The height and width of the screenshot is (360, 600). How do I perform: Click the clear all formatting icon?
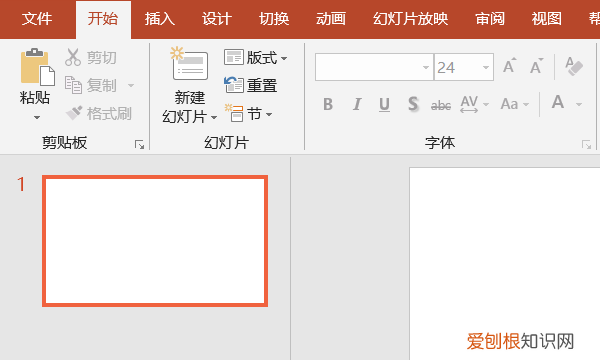coord(574,66)
